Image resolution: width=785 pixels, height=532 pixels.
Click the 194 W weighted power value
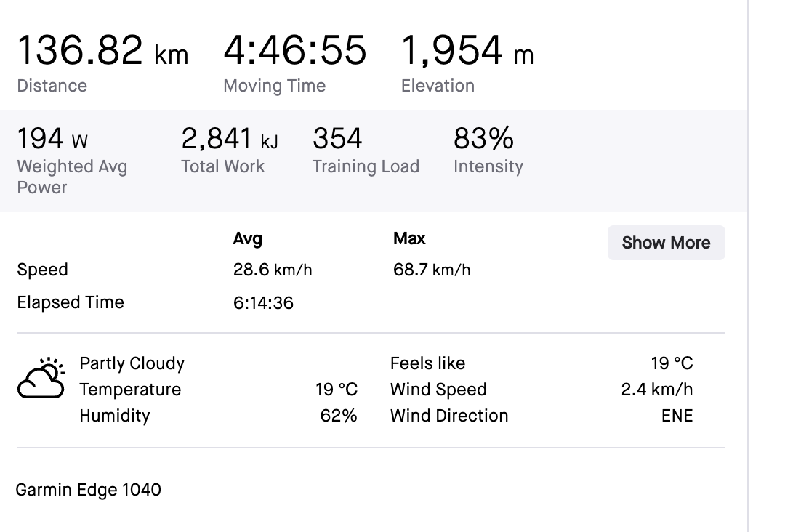52,138
